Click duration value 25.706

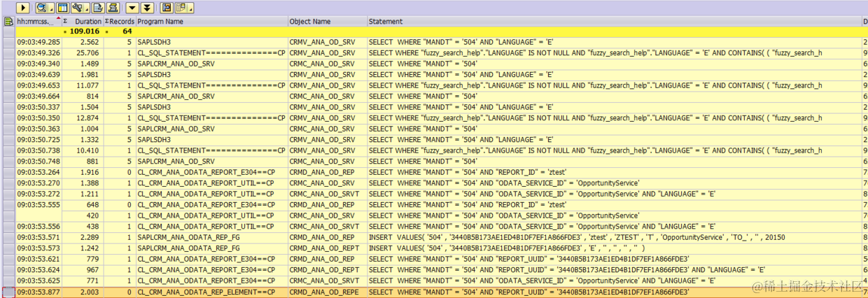87,53
